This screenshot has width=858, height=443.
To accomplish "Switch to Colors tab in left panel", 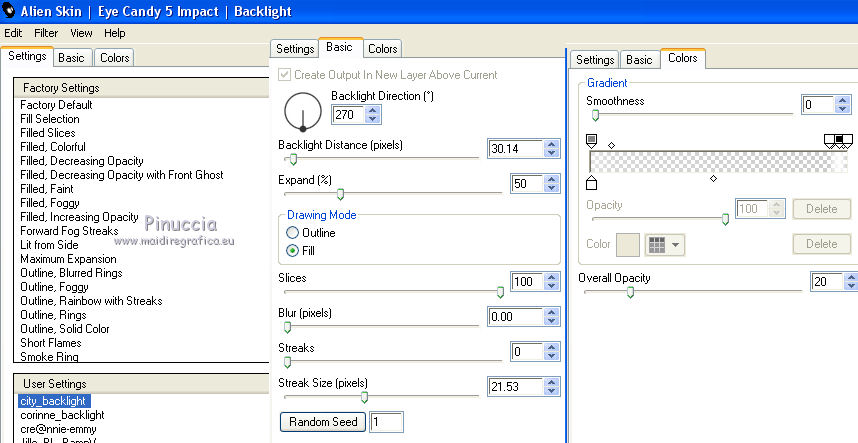I will pyautogui.click(x=114, y=57).
